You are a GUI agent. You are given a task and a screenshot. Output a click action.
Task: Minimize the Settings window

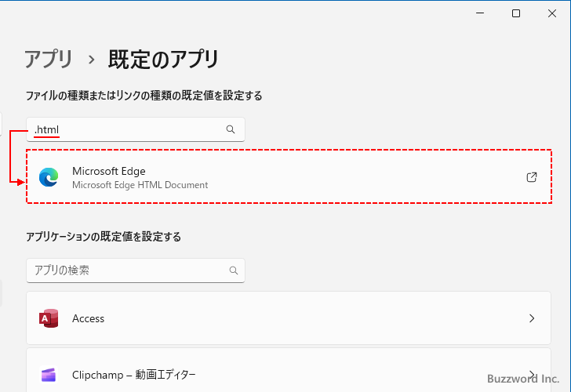tap(480, 13)
